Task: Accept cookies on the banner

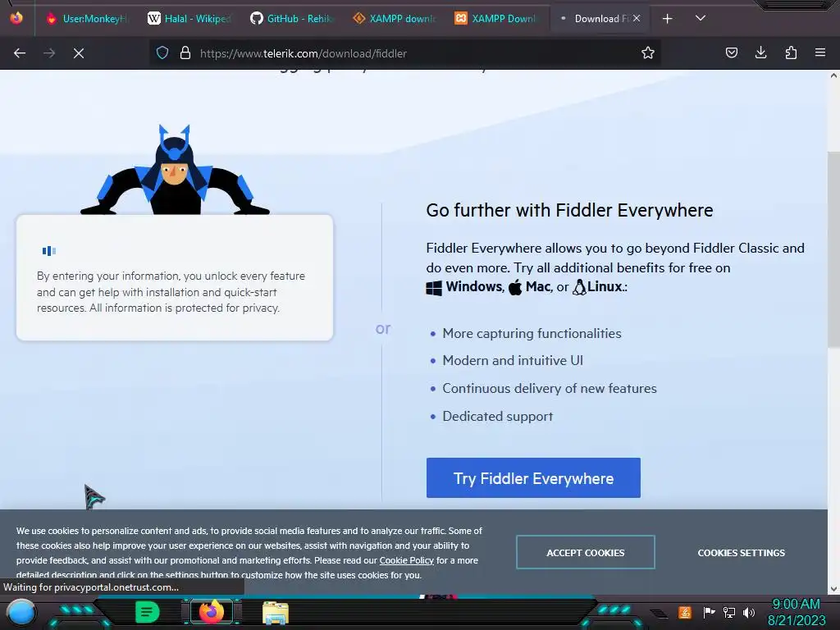Action: click(x=586, y=552)
